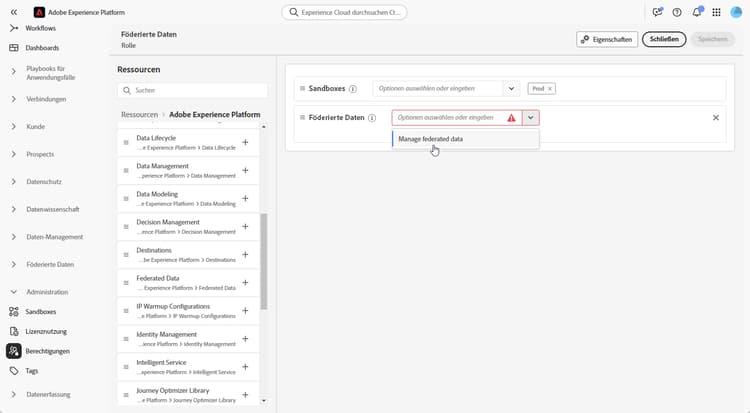Expand the Verbindungen section

click(14, 99)
